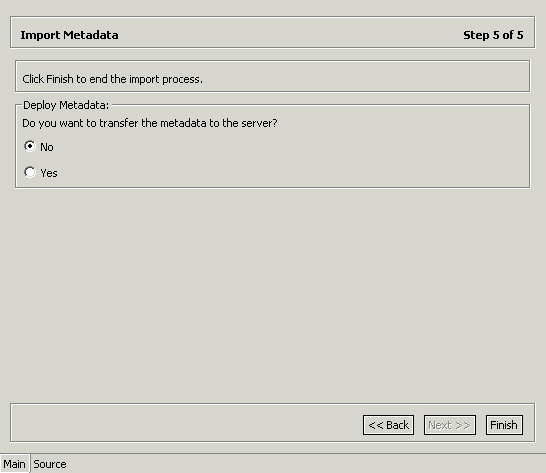This screenshot has width=546, height=473.
Task: Select the Yes radio button
Action: [x=30, y=172]
